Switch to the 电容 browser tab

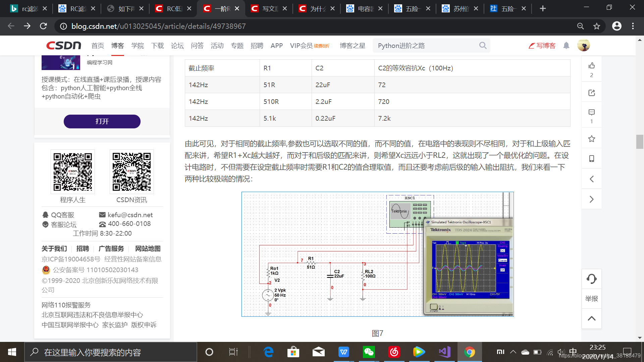(365, 8)
